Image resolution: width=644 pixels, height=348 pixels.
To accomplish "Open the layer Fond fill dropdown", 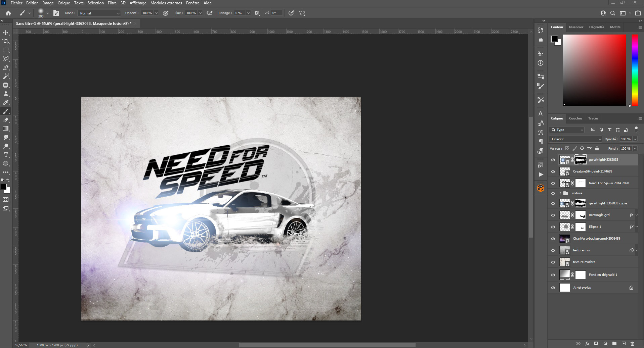I will click(x=635, y=148).
